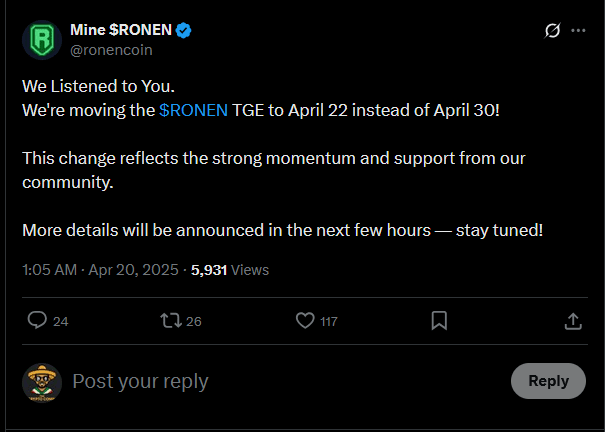Click the 24 replies count
605x432 pixels.
[x=60, y=322]
